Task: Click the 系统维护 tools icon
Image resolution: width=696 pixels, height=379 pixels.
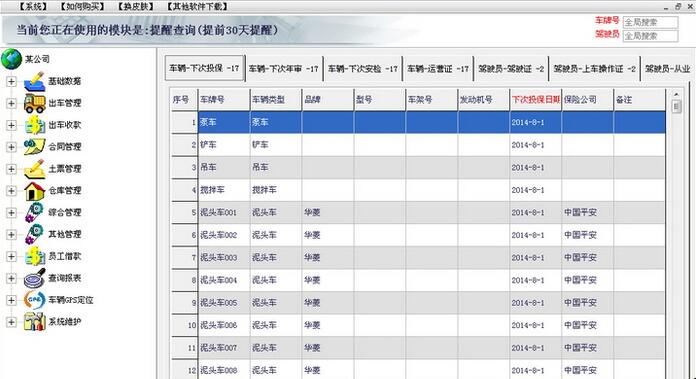Action: pos(34,321)
